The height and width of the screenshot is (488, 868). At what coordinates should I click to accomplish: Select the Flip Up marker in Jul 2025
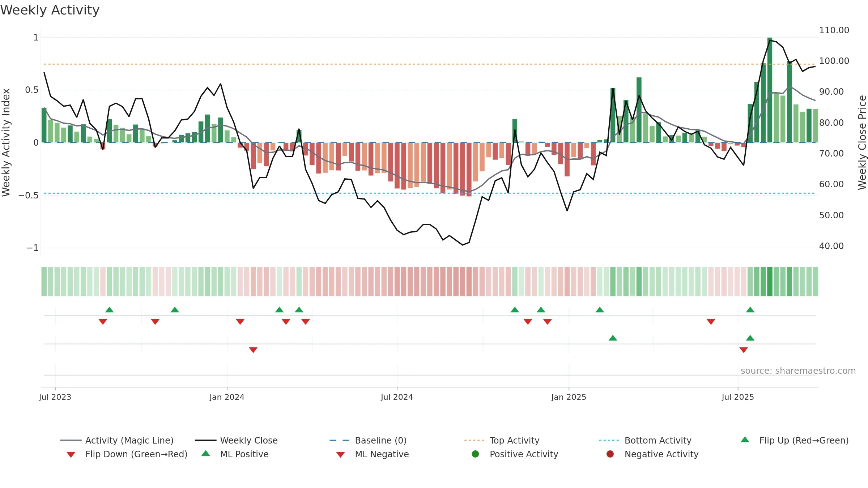click(x=750, y=310)
